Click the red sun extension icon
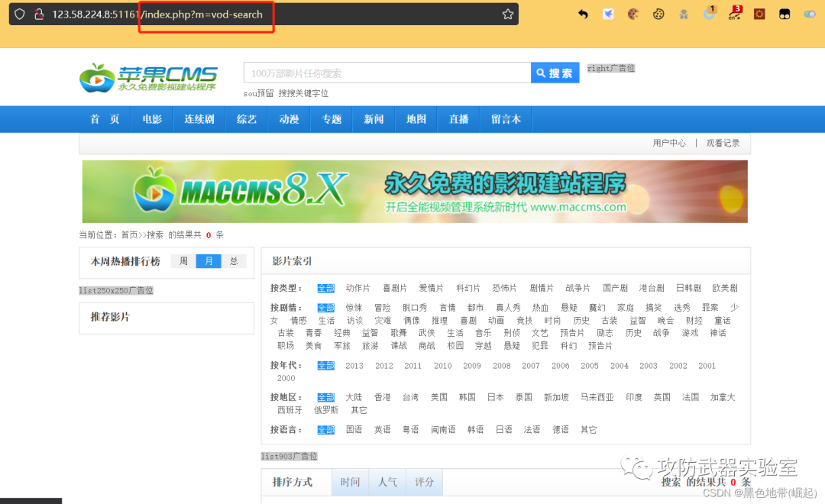825x504 pixels. 759,15
